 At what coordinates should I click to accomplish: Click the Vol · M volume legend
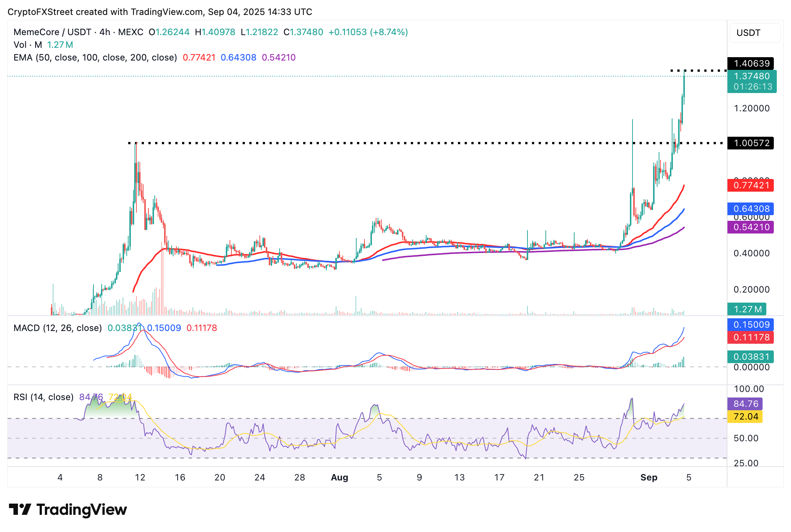point(28,45)
